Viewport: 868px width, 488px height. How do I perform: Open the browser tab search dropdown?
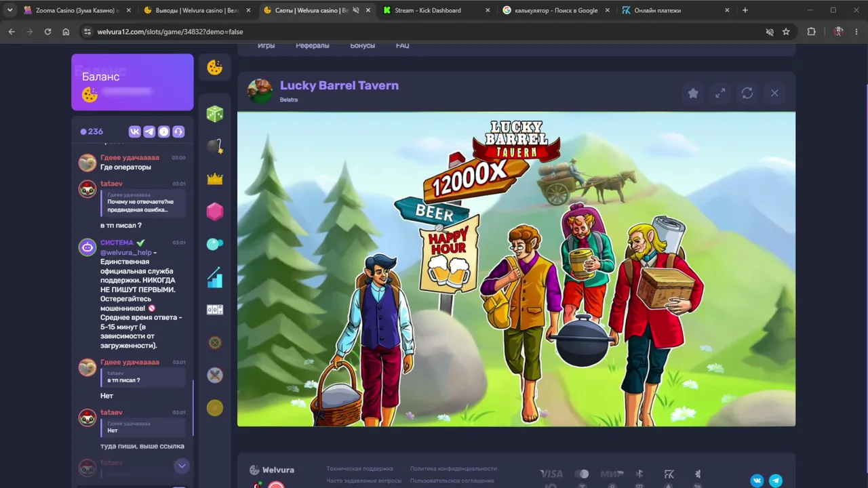point(9,10)
